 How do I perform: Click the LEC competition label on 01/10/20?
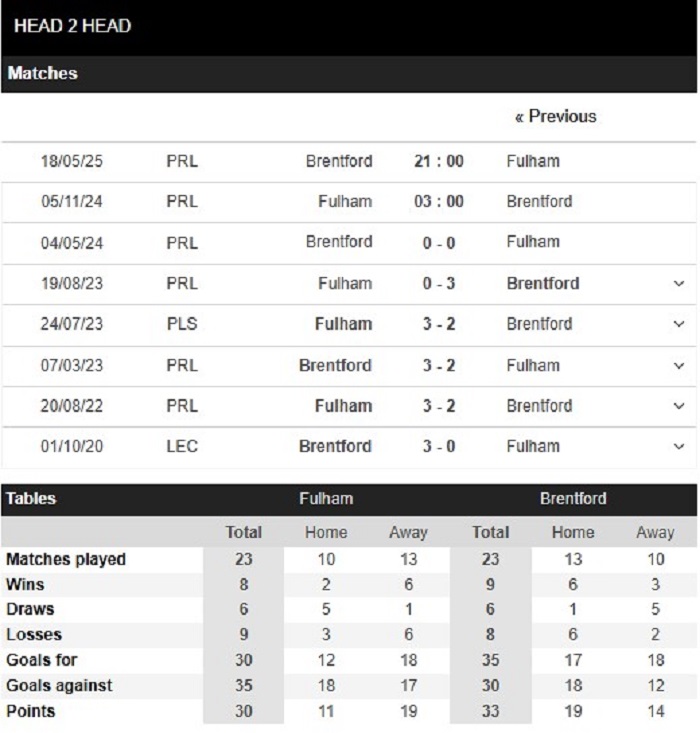pos(182,447)
